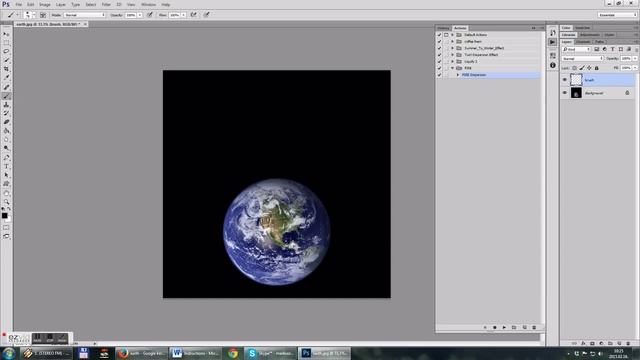This screenshot has height=360, width=640.
Task: Open the layer blend mode dropdown
Action: [x=582, y=59]
